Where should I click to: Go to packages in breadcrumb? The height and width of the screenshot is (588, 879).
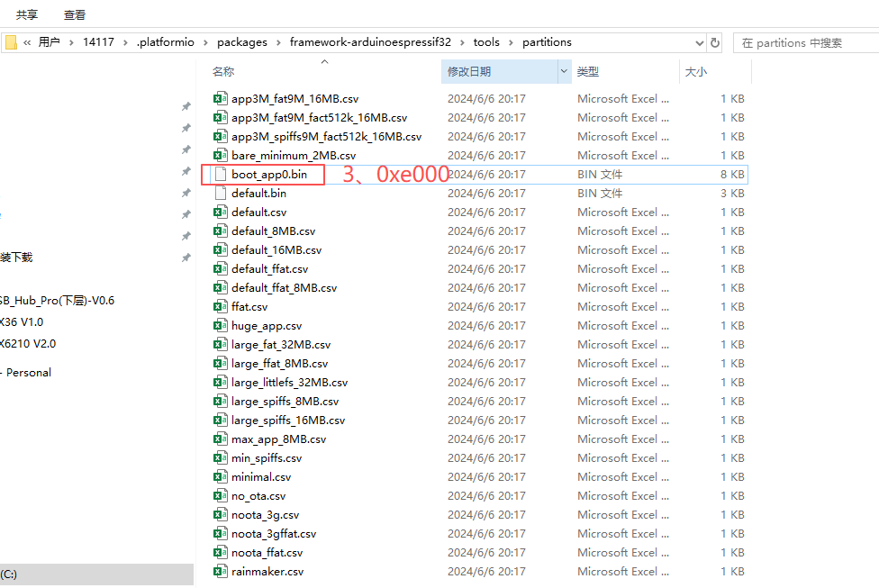(242, 42)
